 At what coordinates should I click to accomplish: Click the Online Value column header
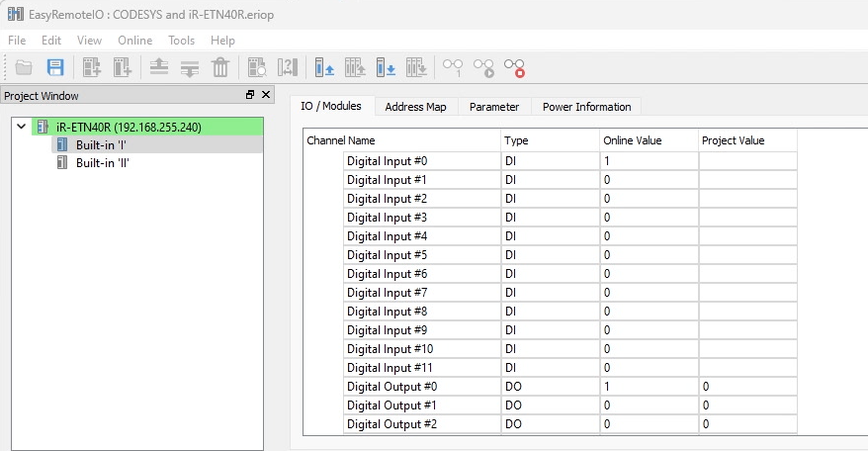[x=649, y=140]
